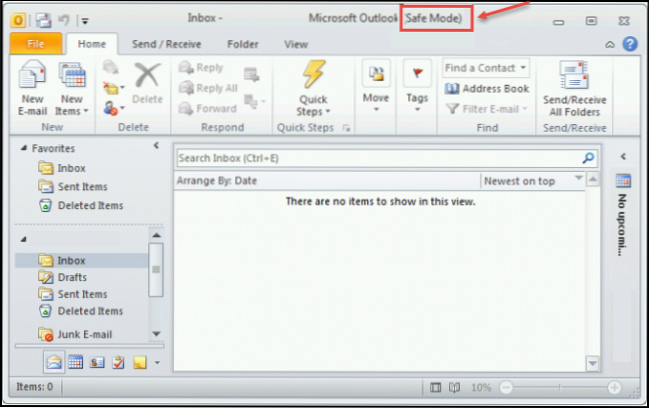Image resolution: width=649 pixels, height=408 pixels.
Task: Switch to Calendar view in navigation bar
Action: pos(75,362)
